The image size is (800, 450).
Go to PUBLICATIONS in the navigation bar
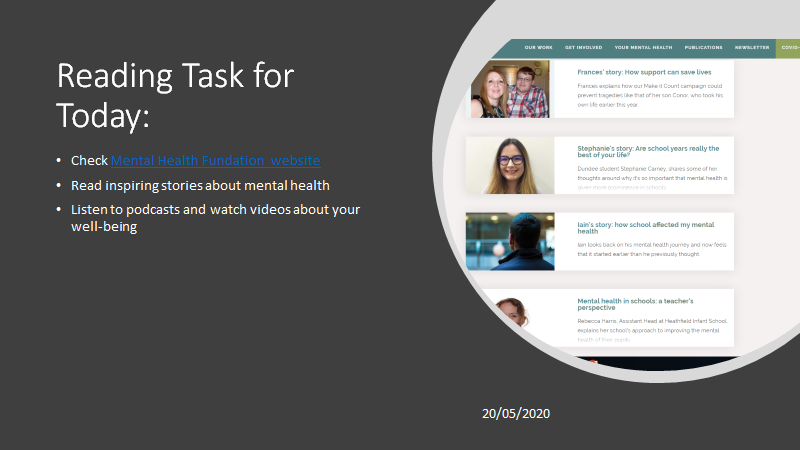coord(703,47)
